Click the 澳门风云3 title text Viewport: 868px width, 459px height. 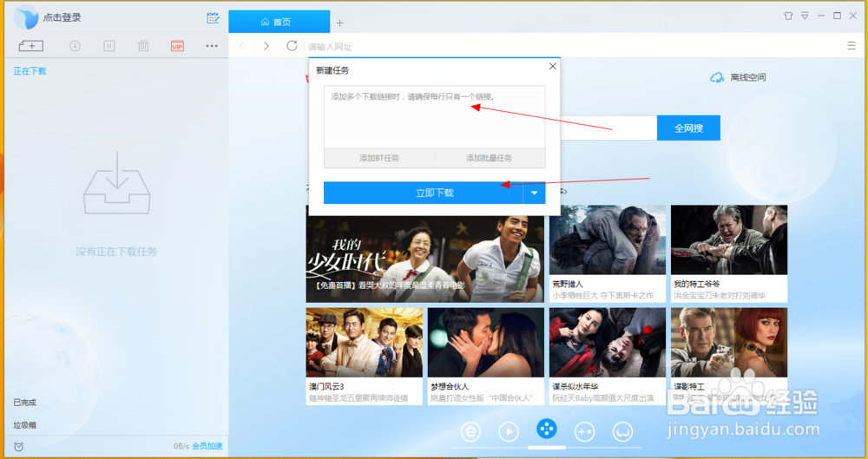[326, 386]
